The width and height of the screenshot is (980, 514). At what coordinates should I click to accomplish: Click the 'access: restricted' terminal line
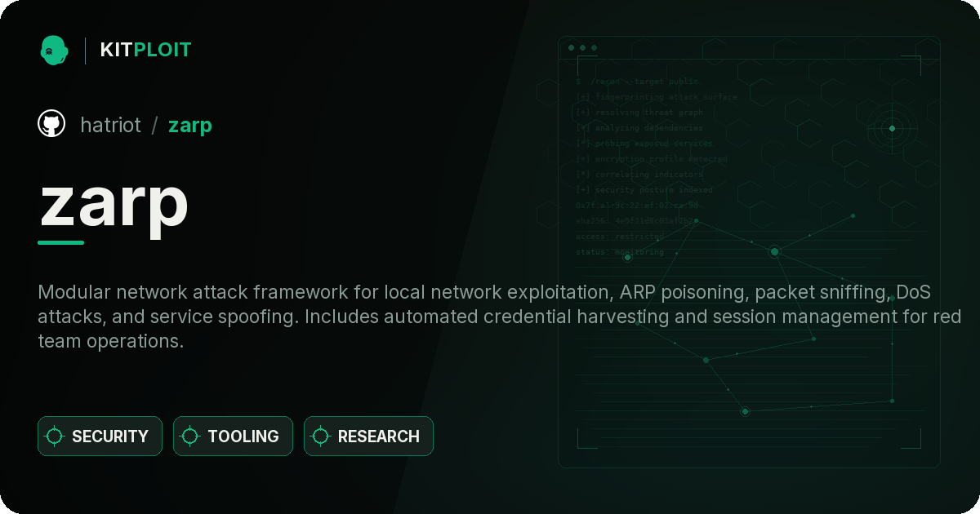point(620,237)
